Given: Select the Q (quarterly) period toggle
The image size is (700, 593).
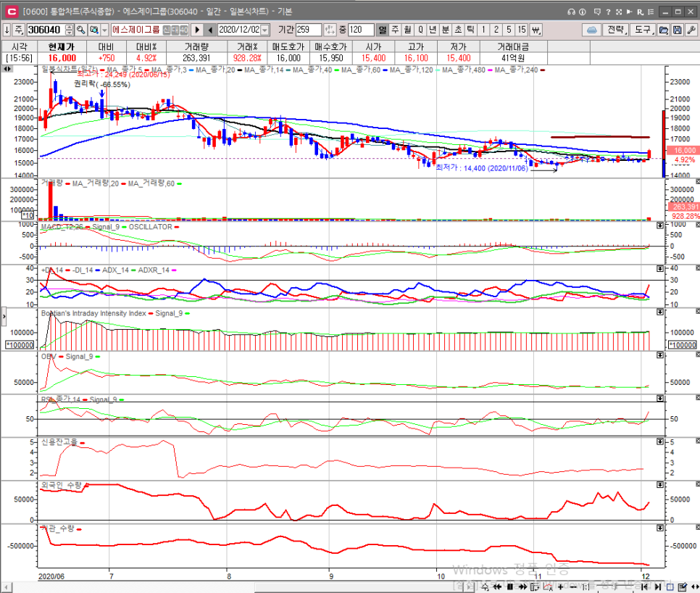Looking at the screenshot, I should (x=420, y=30).
